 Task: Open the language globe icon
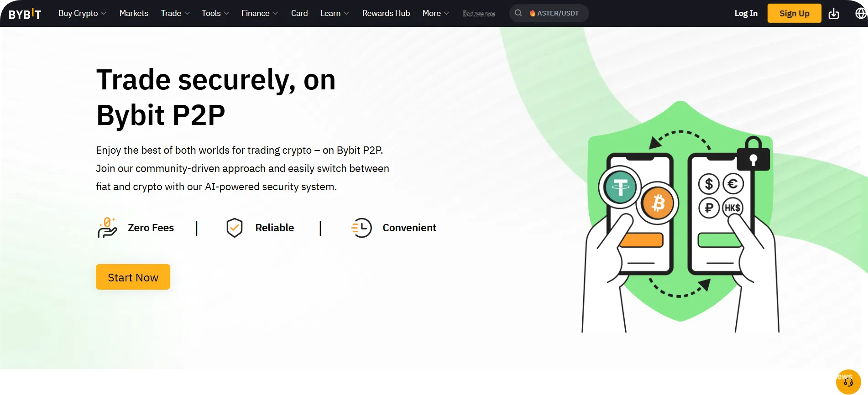861,14
